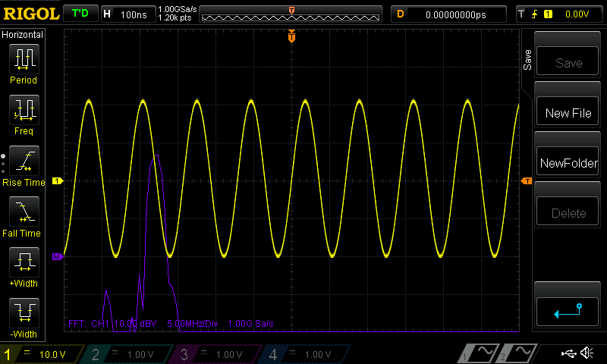Toggle the speaker sound icon

[x=587, y=353]
